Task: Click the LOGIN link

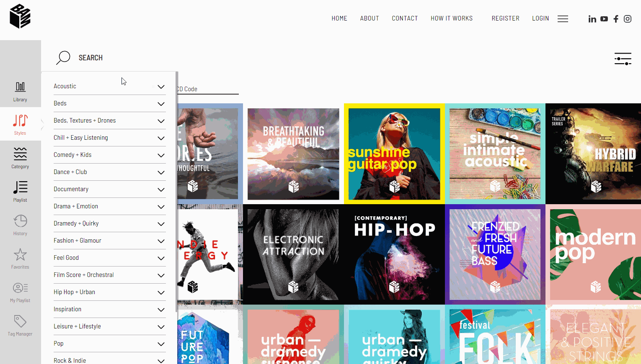Action: pyautogui.click(x=540, y=18)
